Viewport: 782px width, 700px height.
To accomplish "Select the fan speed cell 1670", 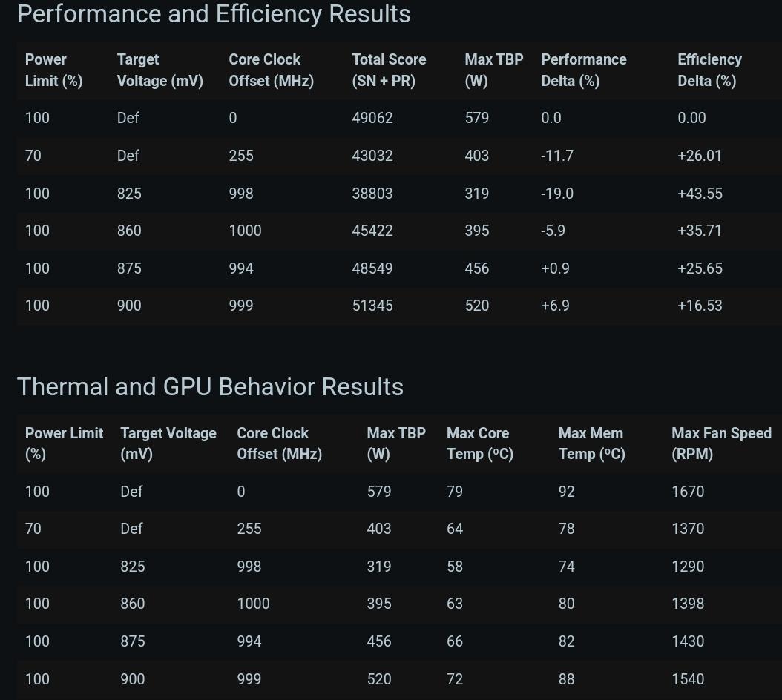I will tap(688, 492).
